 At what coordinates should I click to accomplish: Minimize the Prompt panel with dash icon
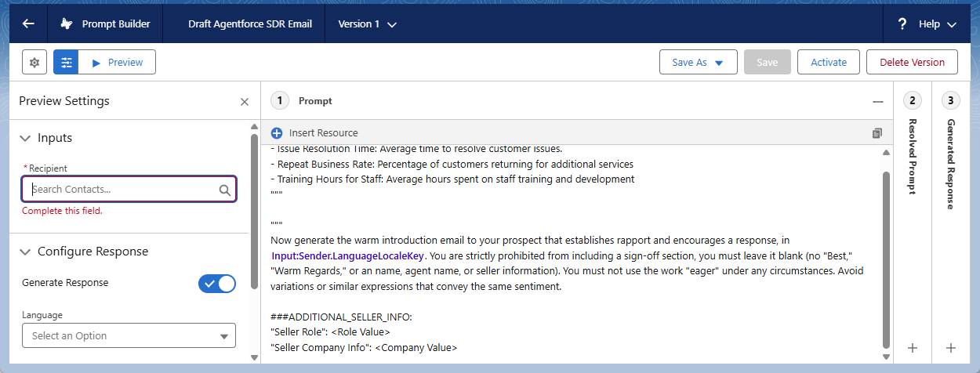[x=878, y=102]
